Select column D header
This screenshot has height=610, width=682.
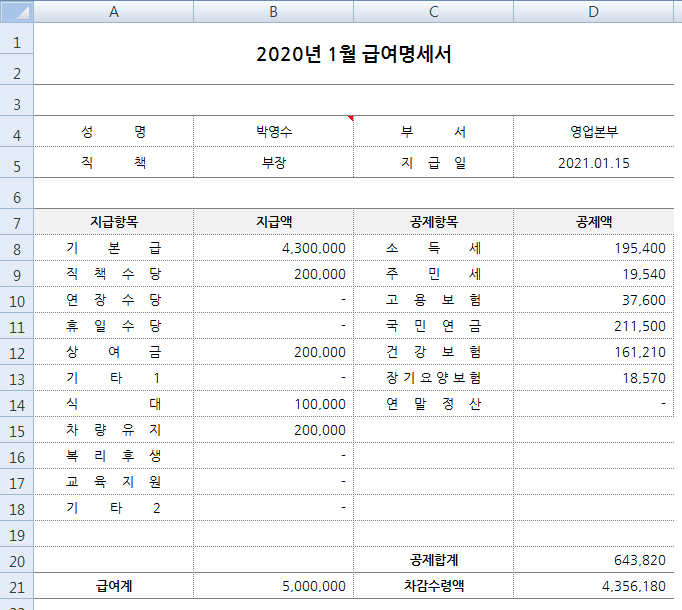pos(593,11)
